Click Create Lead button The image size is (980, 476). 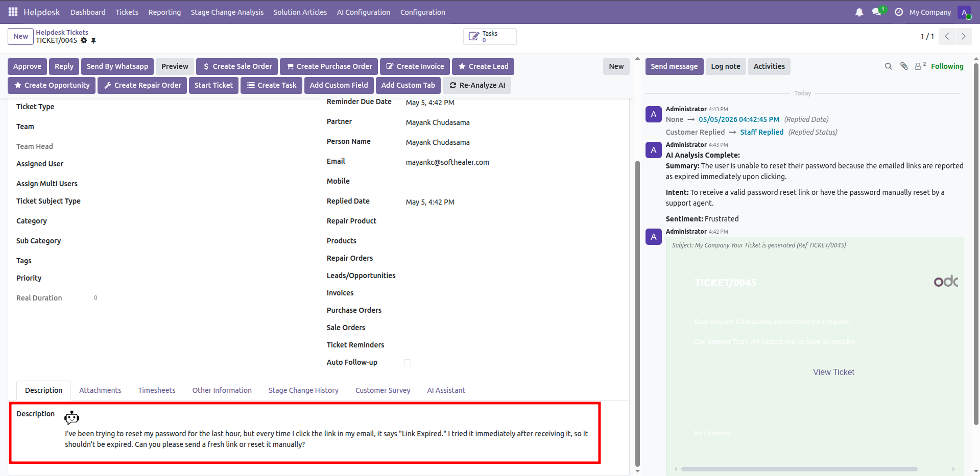483,66
